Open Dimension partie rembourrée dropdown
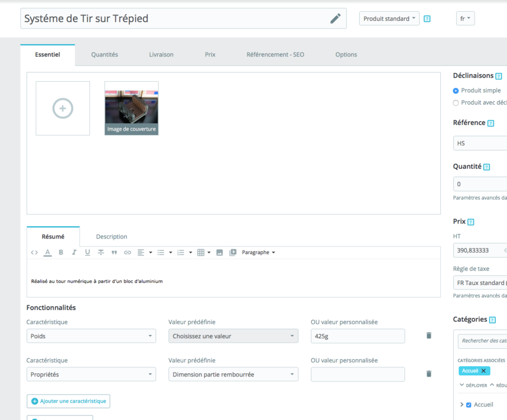The image size is (507, 420). [x=233, y=374]
